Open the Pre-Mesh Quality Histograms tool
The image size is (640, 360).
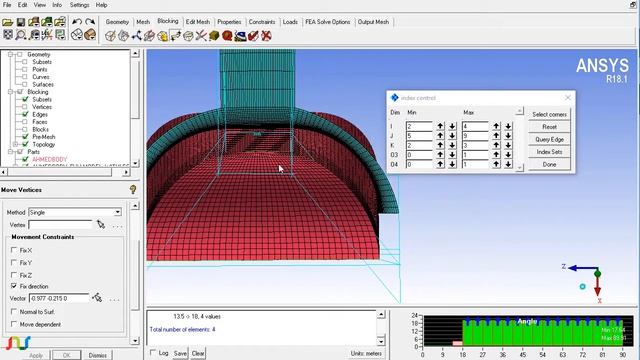227,36
